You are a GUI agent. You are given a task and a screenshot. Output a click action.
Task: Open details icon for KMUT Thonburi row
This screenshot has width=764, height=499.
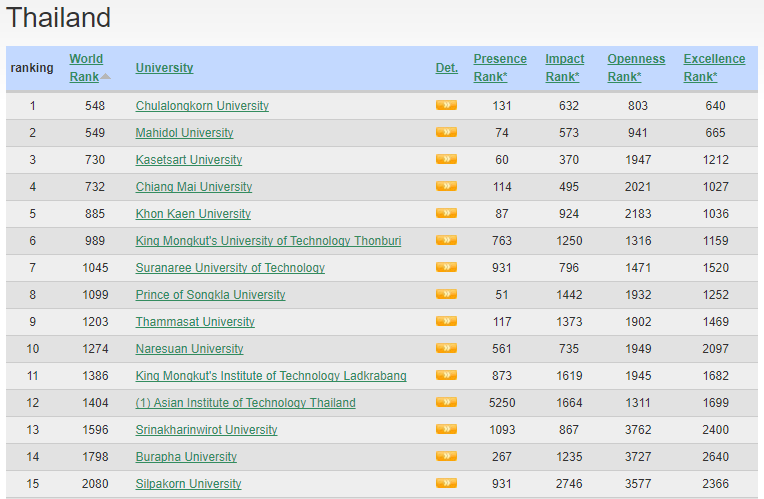click(x=446, y=240)
